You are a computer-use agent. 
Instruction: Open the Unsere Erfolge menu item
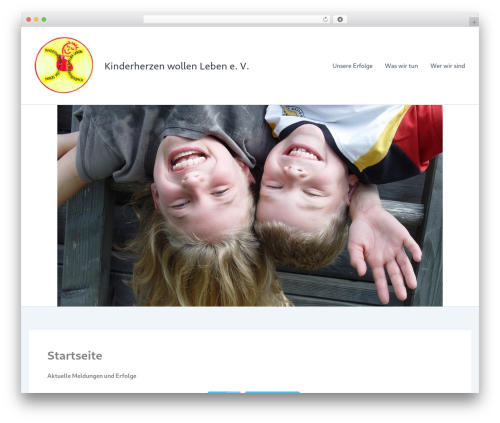click(352, 66)
